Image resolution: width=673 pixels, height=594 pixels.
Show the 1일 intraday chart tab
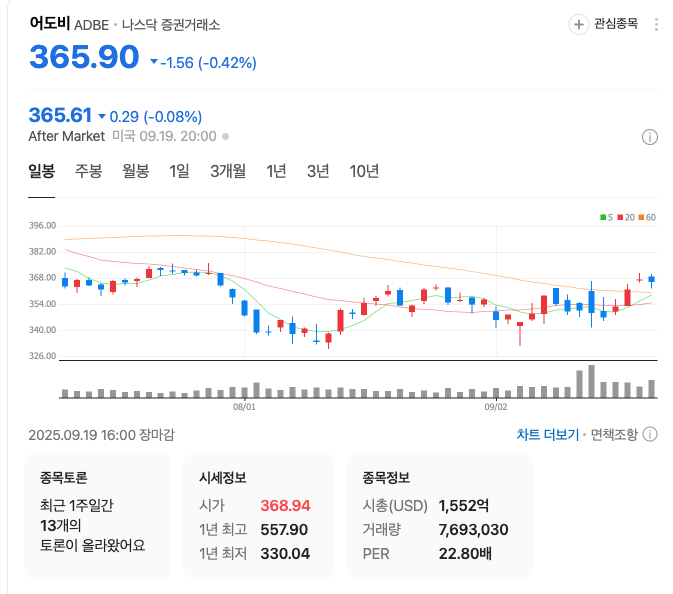[179, 171]
